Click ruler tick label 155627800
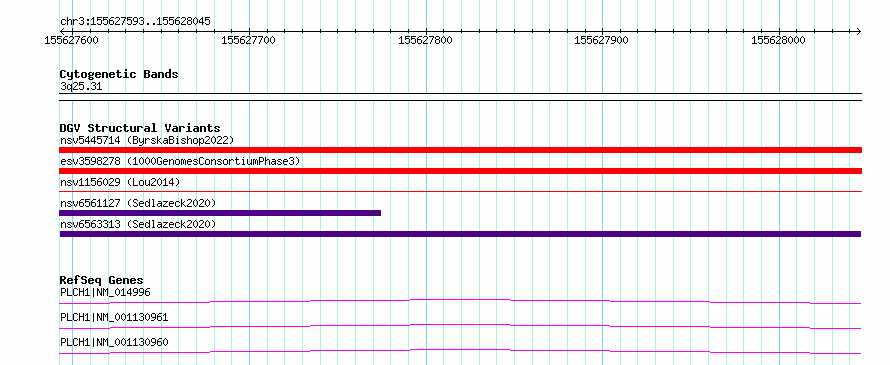This screenshot has height=365, width=890. 425,40
